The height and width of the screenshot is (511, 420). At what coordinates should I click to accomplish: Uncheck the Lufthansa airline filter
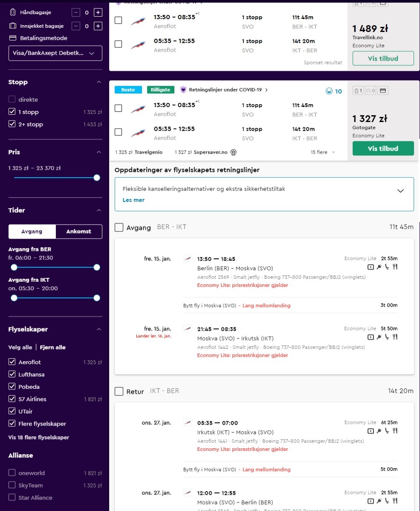(x=12, y=374)
